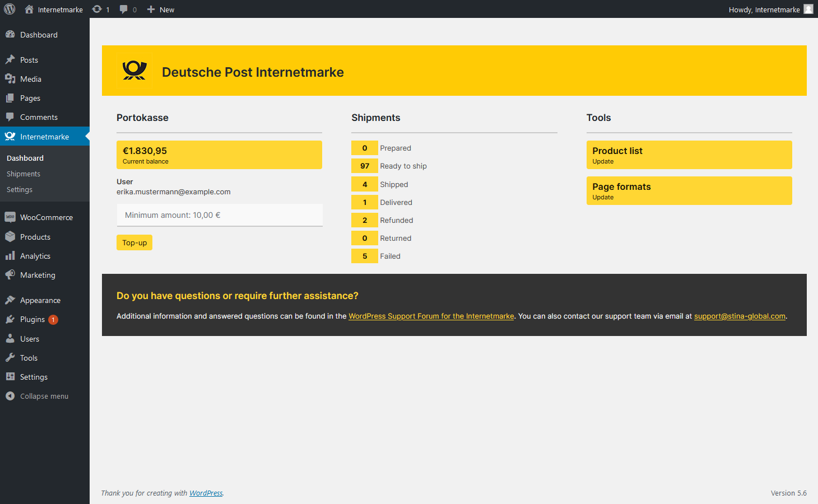Focus the Minimum amount input field
The width and height of the screenshot is (818, 504).
click(x=220, y=215)
